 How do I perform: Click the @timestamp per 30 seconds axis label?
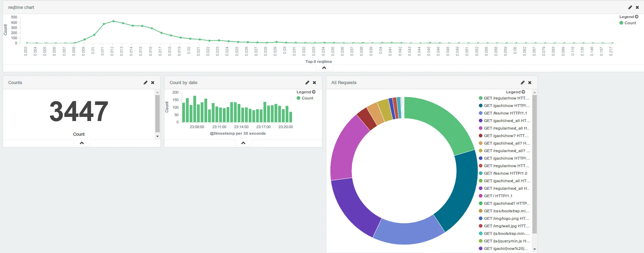click(x=238, y=133)
